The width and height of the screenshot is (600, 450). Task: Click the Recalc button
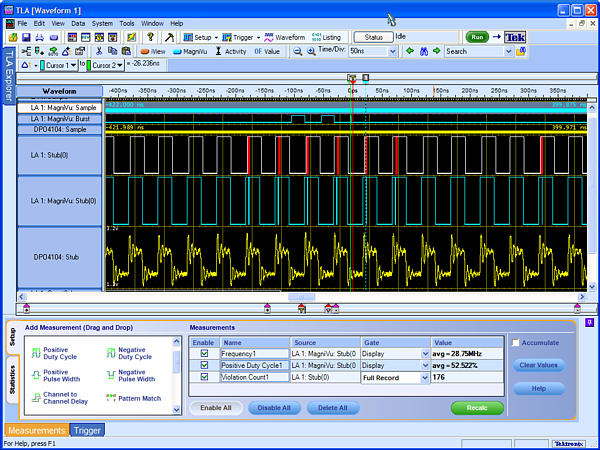pos(477,408)
